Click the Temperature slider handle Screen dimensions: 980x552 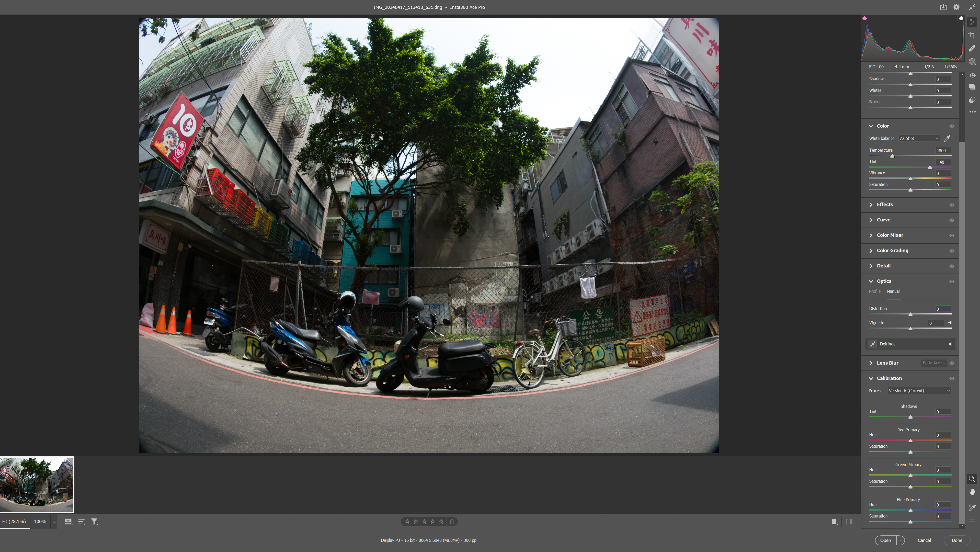(x=892, y=156)
